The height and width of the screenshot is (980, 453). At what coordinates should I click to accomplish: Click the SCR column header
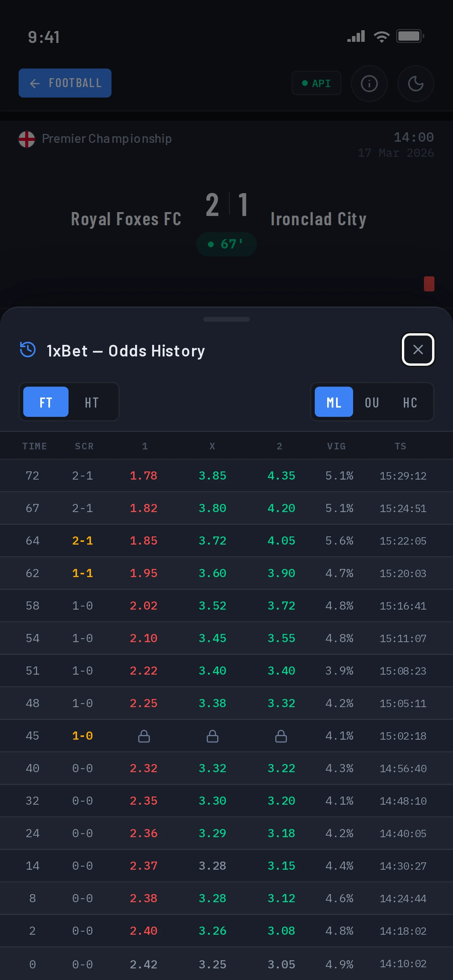(x=84, y=446)
